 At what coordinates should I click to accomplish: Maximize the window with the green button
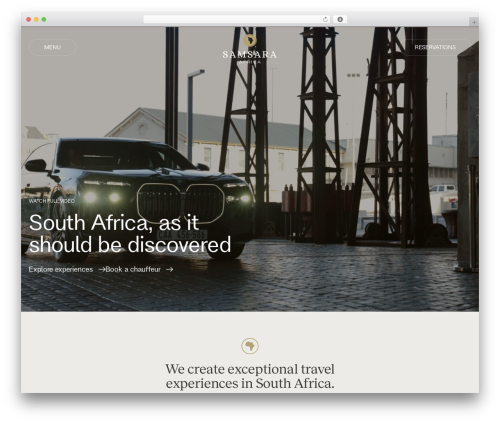coord(44,20)
